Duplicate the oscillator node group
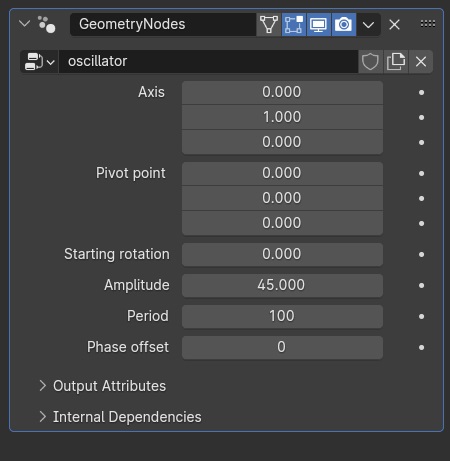Viewport: 450px width, 461px height. [x=396, y=62]
